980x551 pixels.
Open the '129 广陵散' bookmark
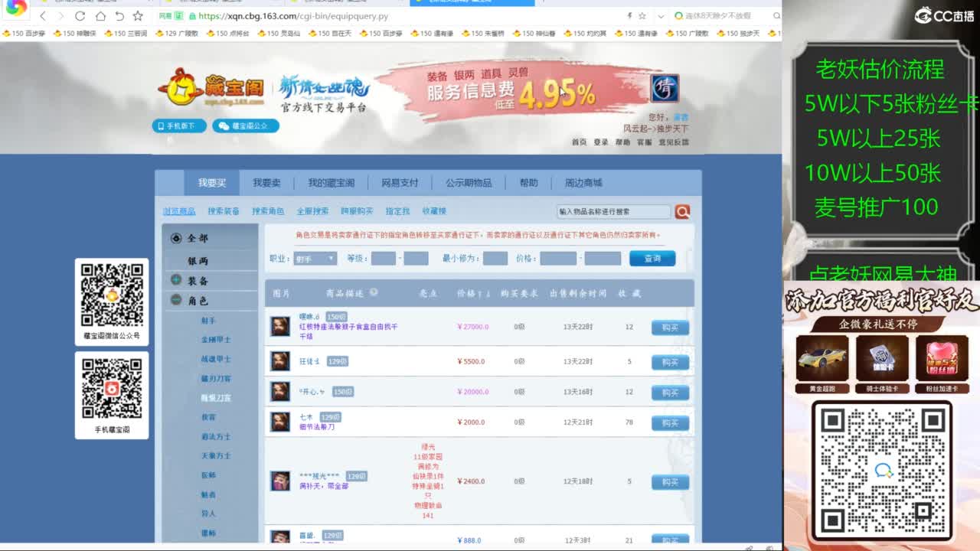point(176,34)
